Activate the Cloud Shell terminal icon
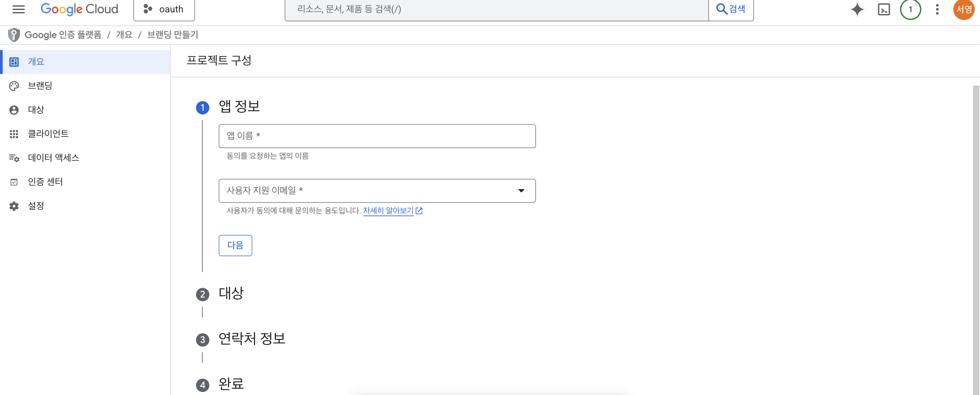Screen dimensions: 980x395 pyautogui.click(x=883, y=9)
